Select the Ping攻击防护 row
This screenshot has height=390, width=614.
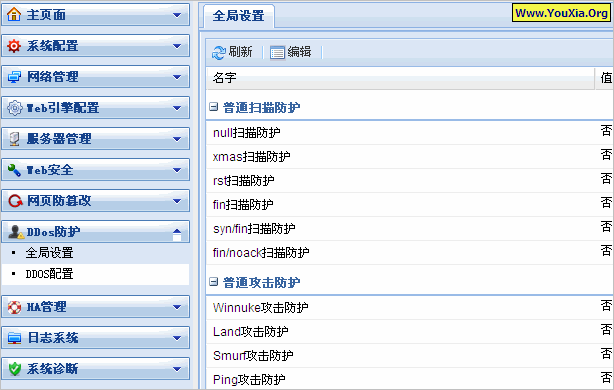pos(410,379)
